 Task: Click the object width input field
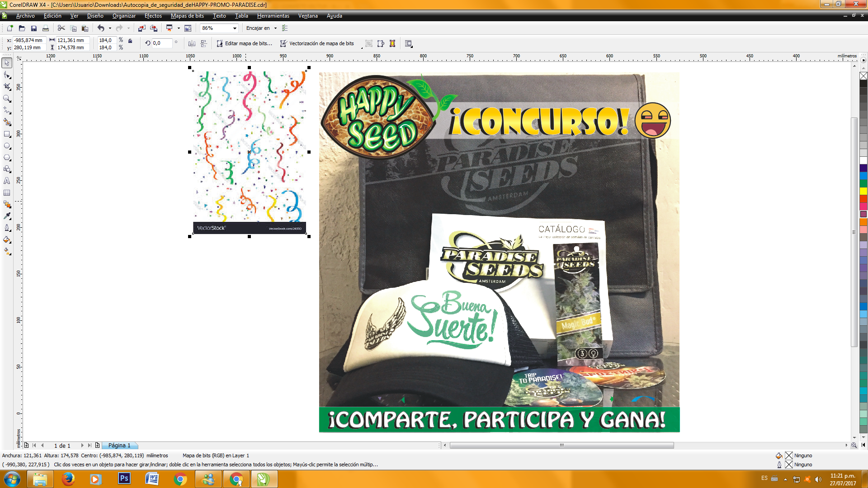(73, 40)
